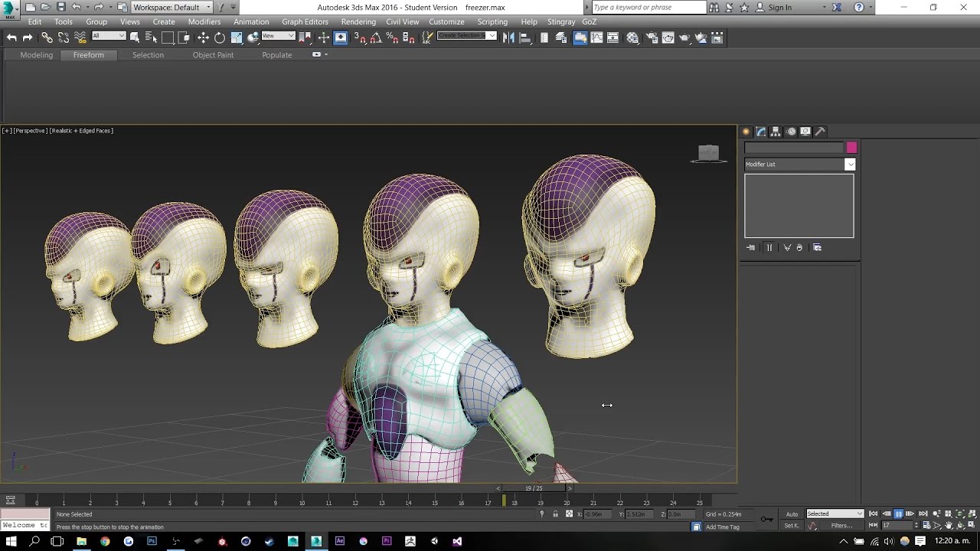Open the Rendering menu

358,22
